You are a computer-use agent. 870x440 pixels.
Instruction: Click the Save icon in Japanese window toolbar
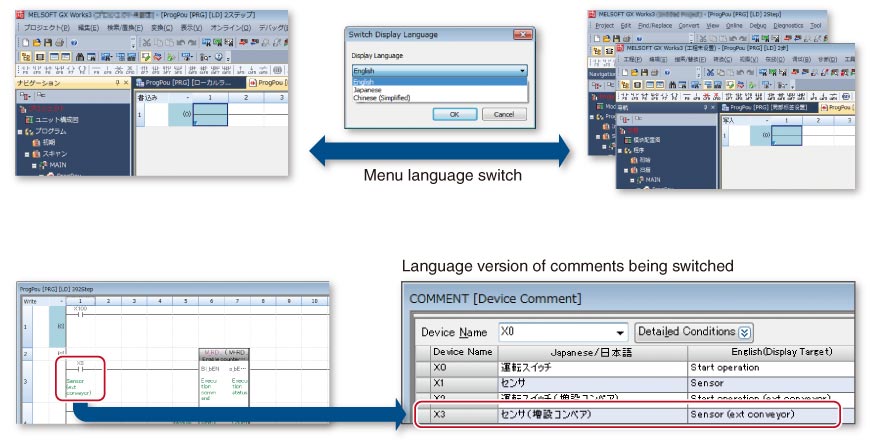click(47, 43)
